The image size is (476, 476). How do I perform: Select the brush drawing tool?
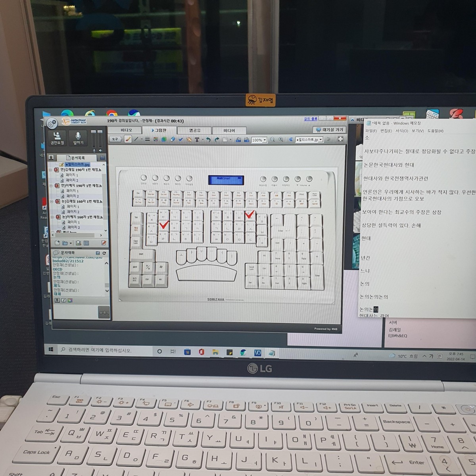click(x=128, y=139)
